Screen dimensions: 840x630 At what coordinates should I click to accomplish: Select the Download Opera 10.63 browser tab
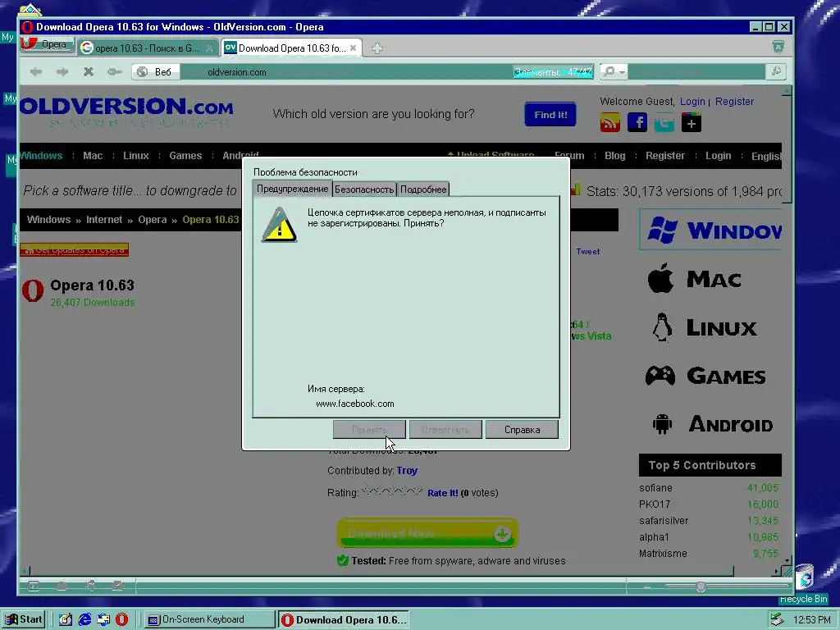point(292,48)
